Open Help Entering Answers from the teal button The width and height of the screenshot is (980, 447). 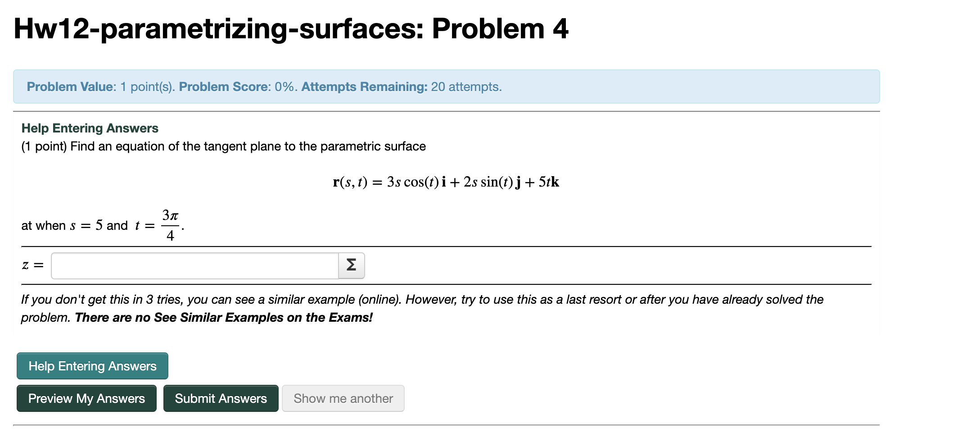click(92, 366)
